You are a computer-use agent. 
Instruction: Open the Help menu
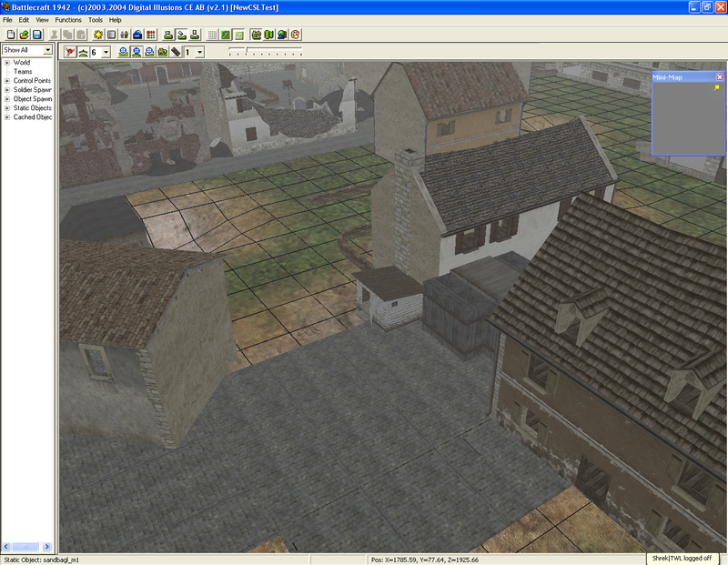pos(116,20)
